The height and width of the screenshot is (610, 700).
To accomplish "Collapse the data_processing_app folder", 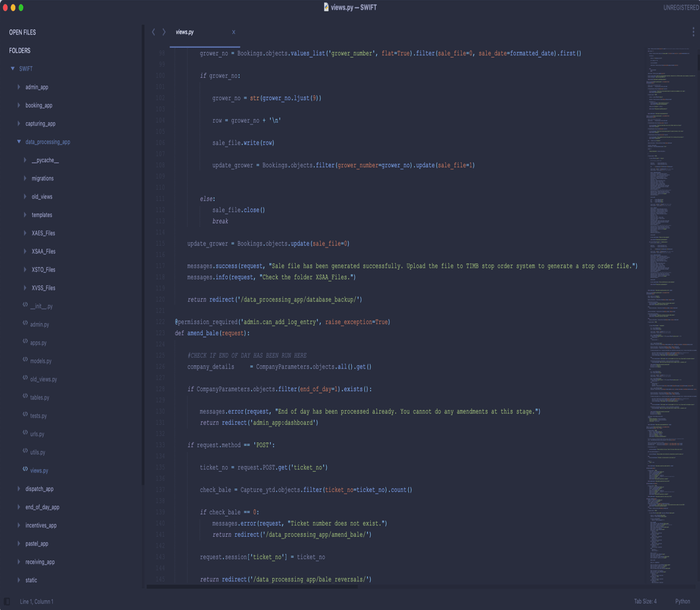I will [x=19, y=142].
